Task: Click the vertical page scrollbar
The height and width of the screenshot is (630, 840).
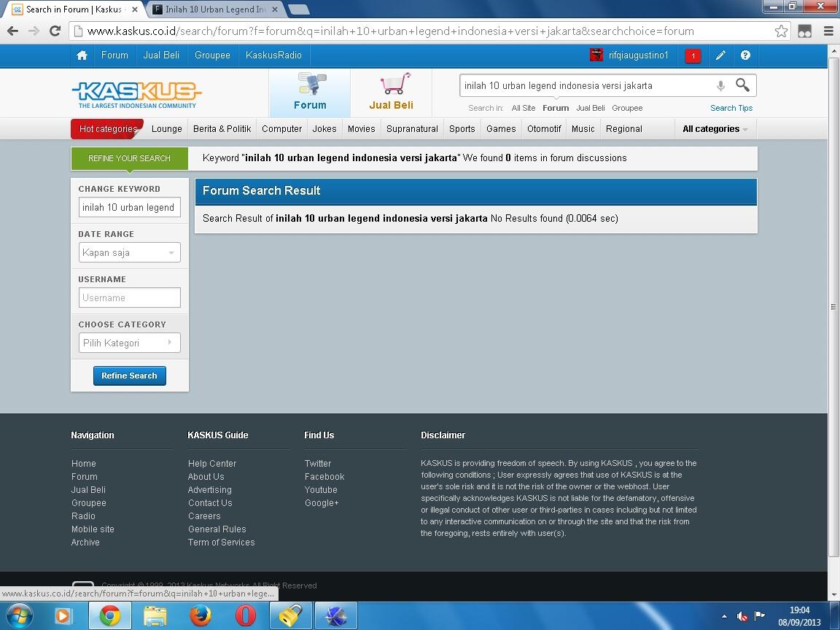Action: pos(833,306)
